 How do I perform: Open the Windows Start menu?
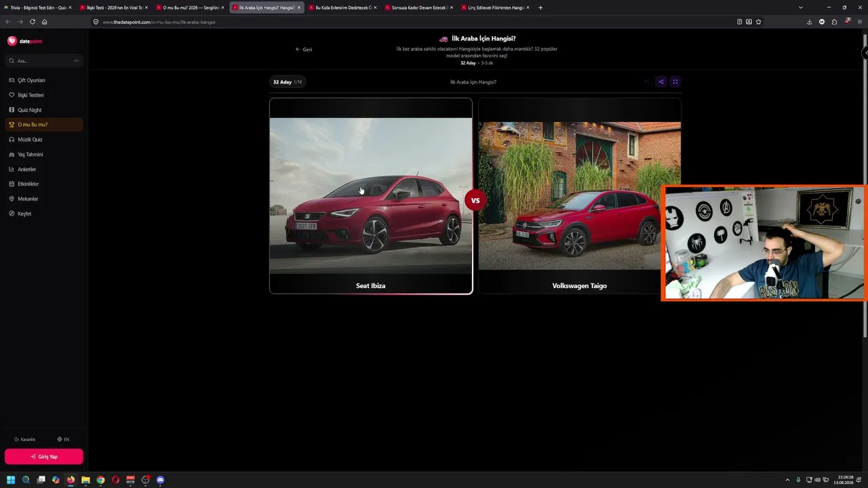click(x=11, y=480)
